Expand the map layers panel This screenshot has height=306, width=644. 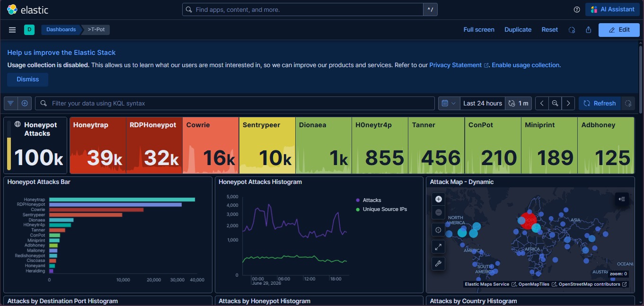[622, 199]
